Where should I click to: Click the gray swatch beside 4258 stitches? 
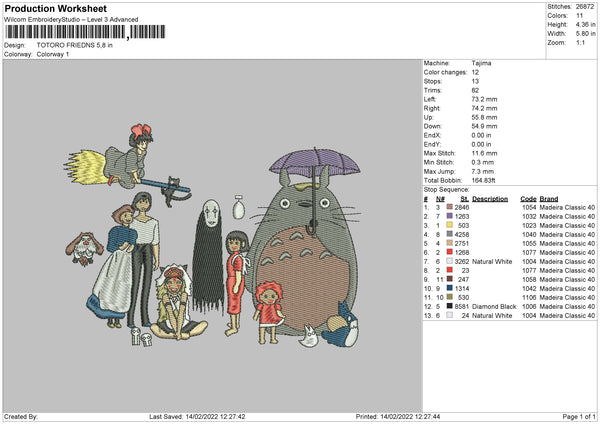(450, 234)
